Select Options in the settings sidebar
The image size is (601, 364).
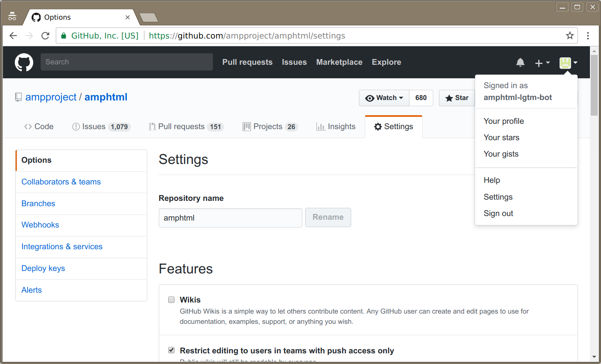pos(81,160)
